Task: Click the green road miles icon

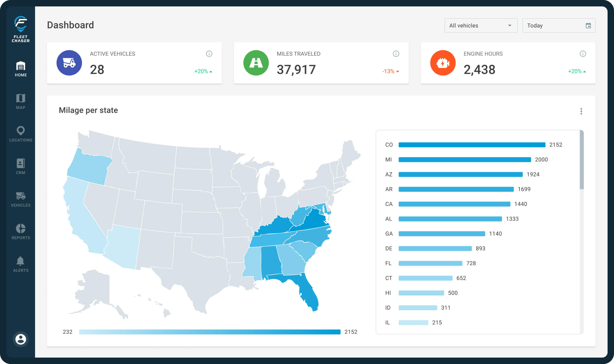Action: click(256, 63)
